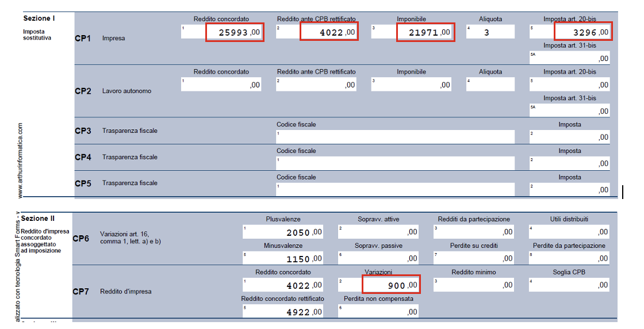Screen dimensions: 644x329
Task: Focus the CP1 Aliquota field
Action: click(x=490, y=32)
